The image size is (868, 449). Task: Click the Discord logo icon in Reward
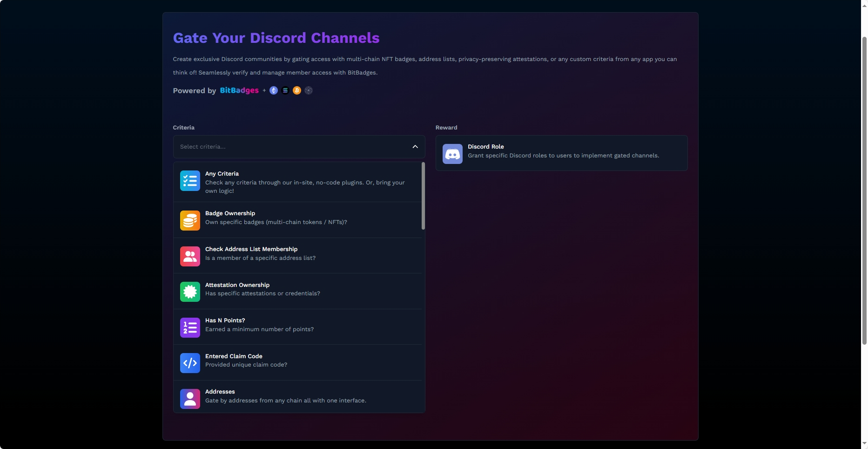pyautogui.click(x=452, y=154)
